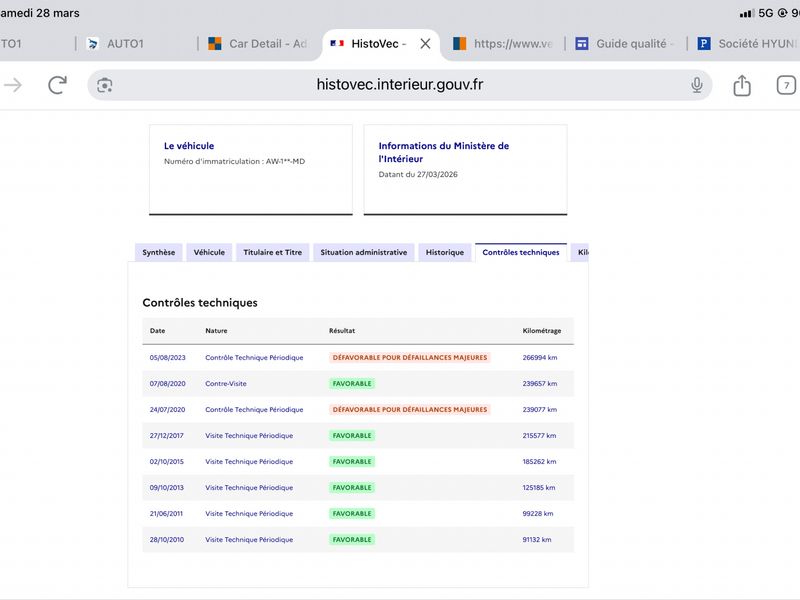Select the Contrôles techniques tab
800x600 pixels.
[x=520, y=253]
